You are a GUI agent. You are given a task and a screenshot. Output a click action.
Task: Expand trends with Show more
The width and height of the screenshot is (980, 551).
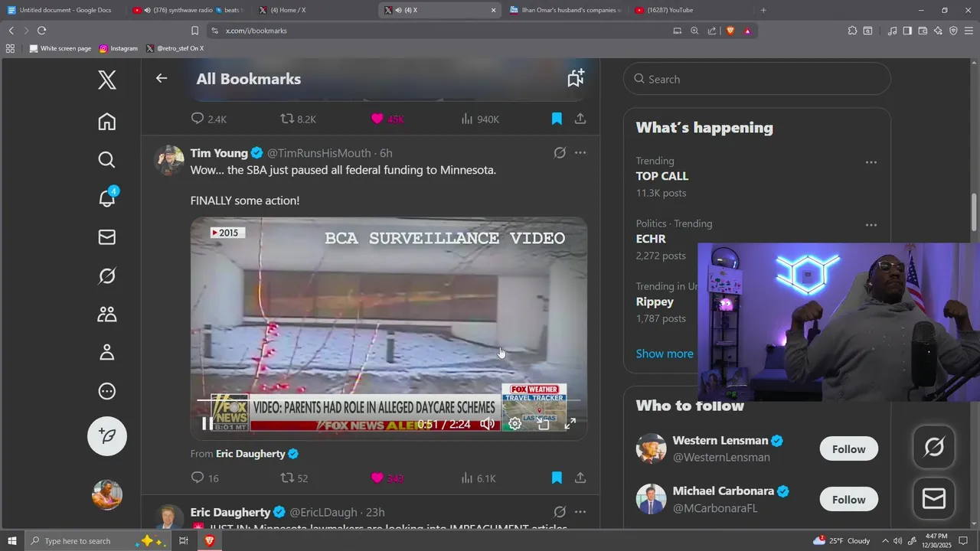[x=665, y=354]
